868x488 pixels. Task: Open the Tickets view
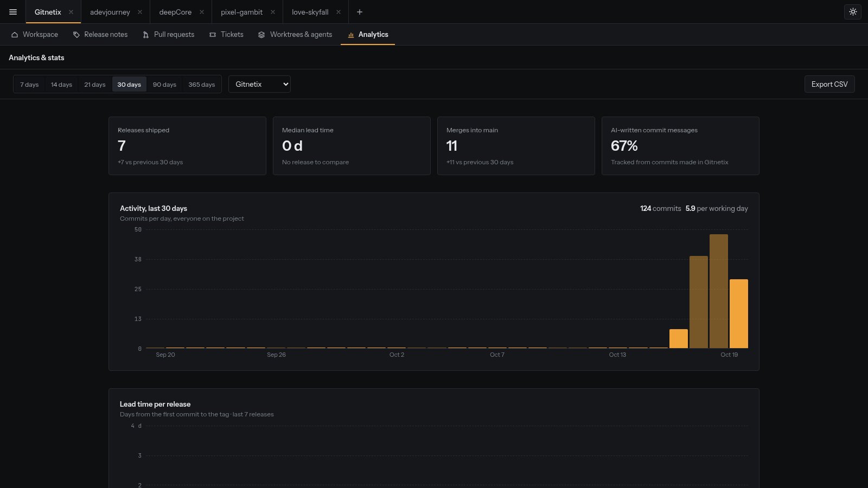(x=226, y=35)
